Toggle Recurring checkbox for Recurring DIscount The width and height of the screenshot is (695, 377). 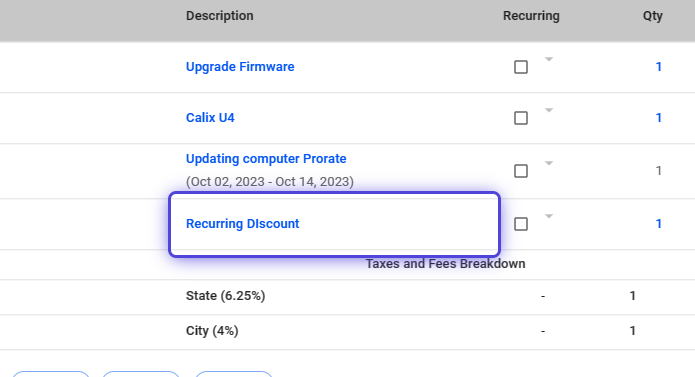tap(521, 224)
